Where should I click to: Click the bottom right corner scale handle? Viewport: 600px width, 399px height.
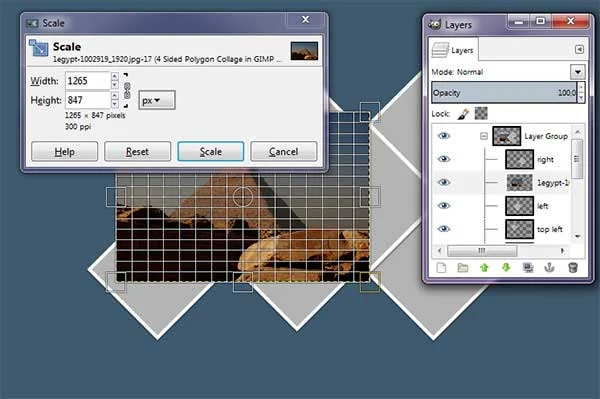(x=370, y=282)
